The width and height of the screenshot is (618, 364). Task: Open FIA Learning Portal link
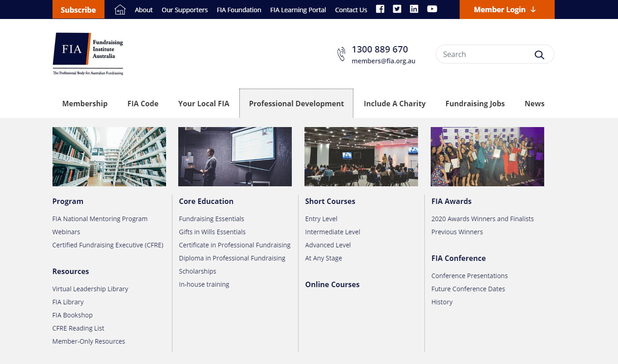[x=298, y=9]
